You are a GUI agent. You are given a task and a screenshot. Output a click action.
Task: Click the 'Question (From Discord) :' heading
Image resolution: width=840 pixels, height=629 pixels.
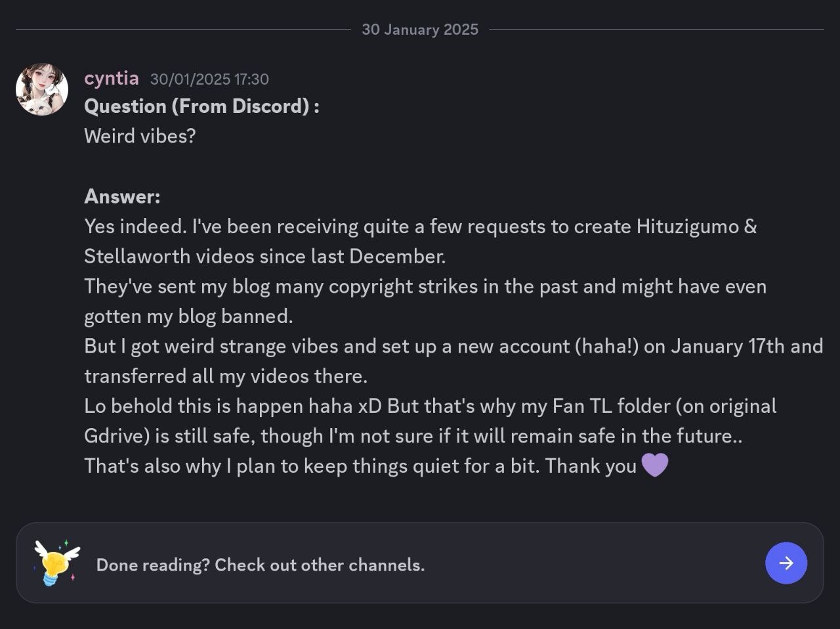[201, 106]
